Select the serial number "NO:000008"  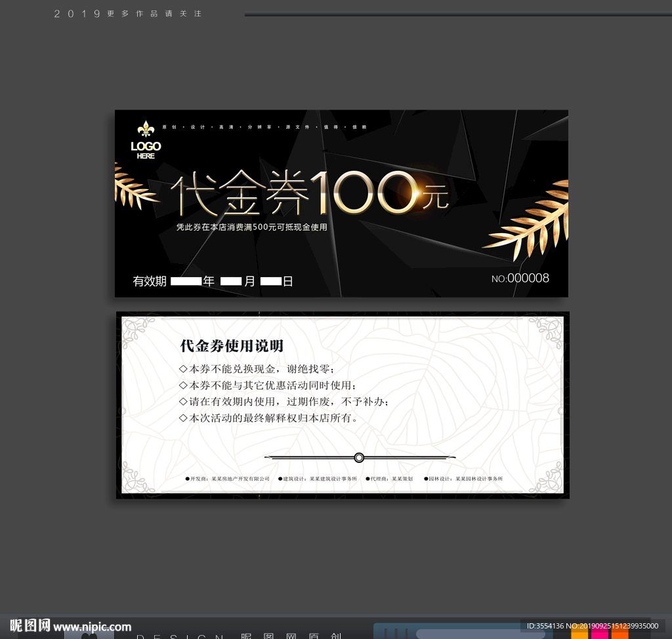[x=520, y=278]
